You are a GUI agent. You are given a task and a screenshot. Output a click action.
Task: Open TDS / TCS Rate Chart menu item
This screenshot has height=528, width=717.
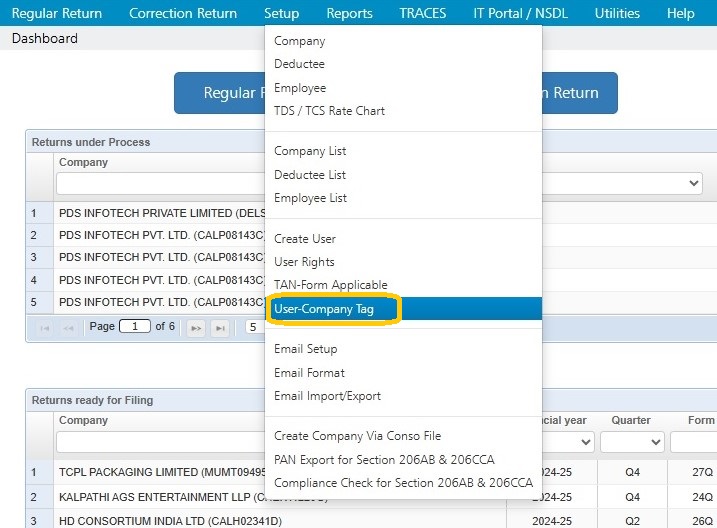pyautogui.click(x=329, y=111)
